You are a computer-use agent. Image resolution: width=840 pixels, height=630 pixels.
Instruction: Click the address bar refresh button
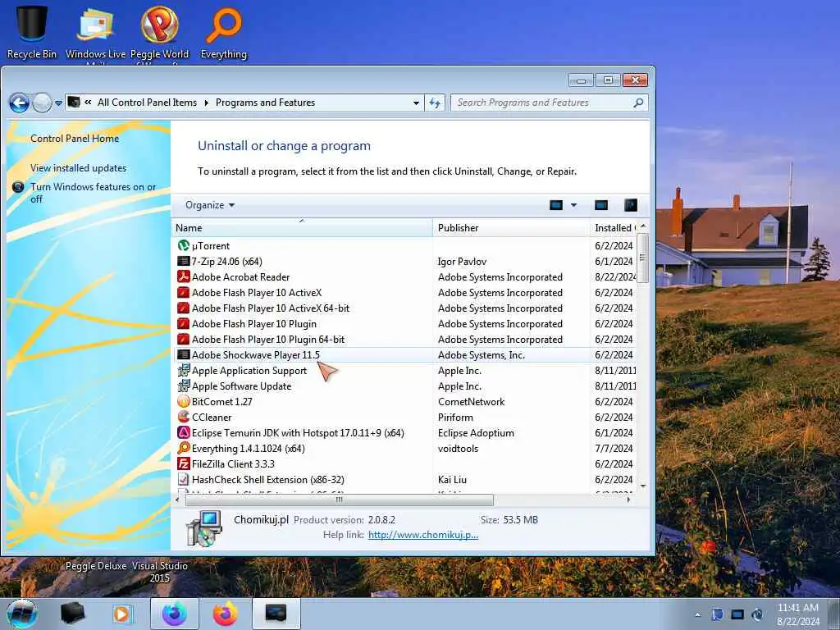click(435, 103)
